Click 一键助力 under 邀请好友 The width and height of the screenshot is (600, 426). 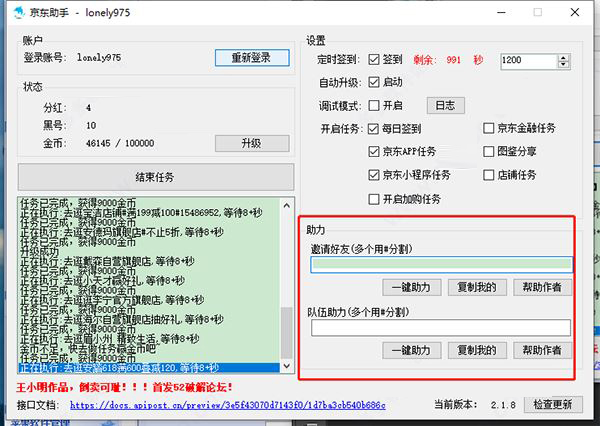(x=412, y=287)
